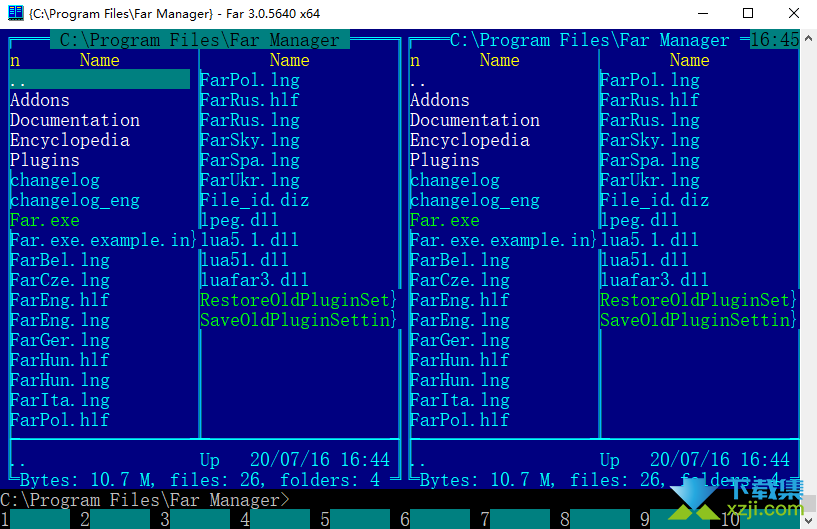Click the scroll down arrow of the console scrollbar
The image size is (817, 529).
point(808,520)
